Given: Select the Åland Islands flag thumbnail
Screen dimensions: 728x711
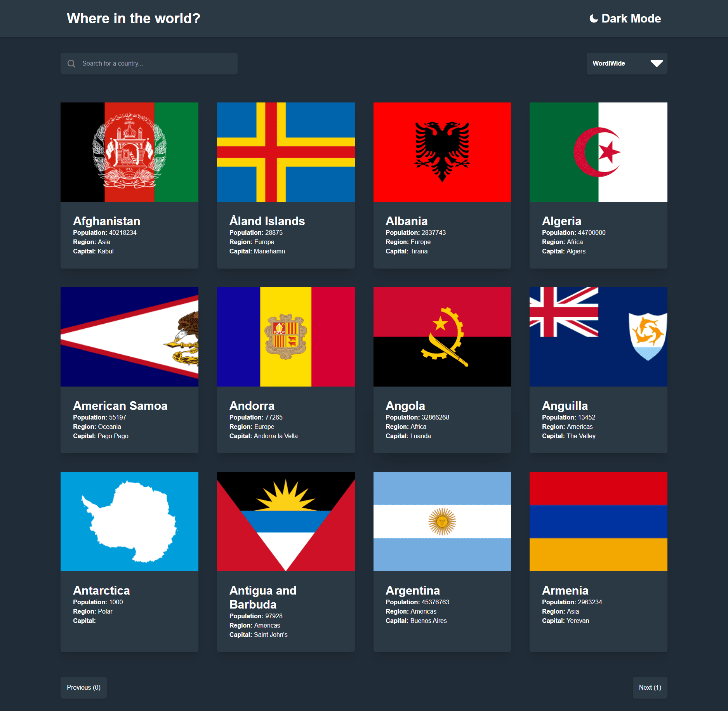Looking at the screenshot, I should pyautogui.click(x=286, y=152).
